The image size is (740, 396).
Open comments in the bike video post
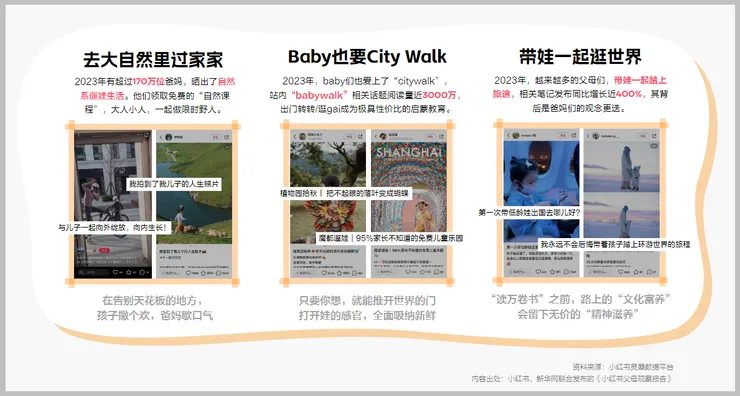(142, 272)
